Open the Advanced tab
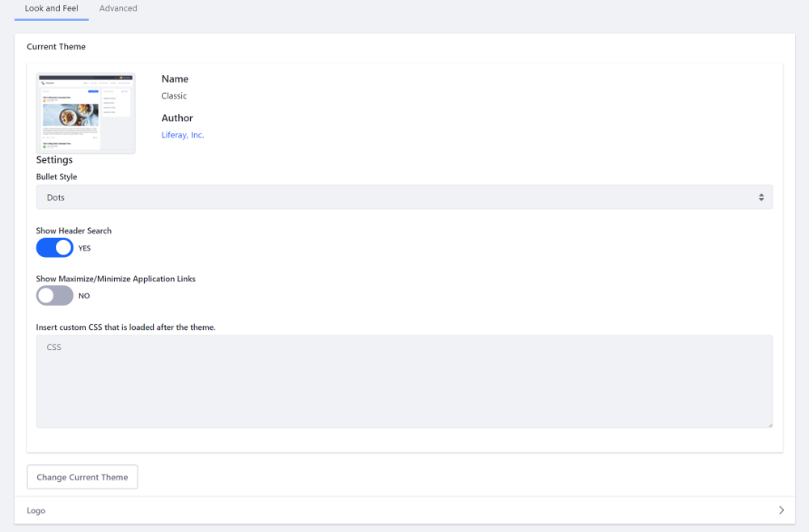This screenshot has height=532, width=809. click(x=118, y=9)
